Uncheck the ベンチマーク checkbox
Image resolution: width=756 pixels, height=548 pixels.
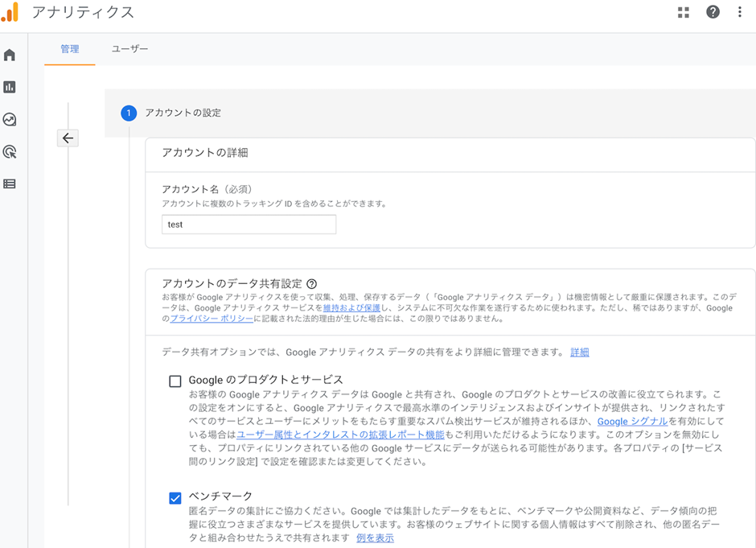(x=175, y=498)
